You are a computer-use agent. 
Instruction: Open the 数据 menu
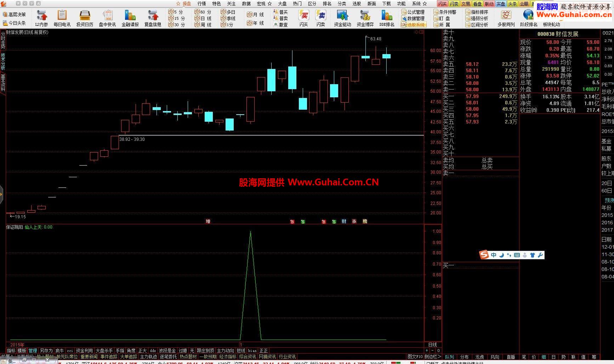tap(246, 4)
